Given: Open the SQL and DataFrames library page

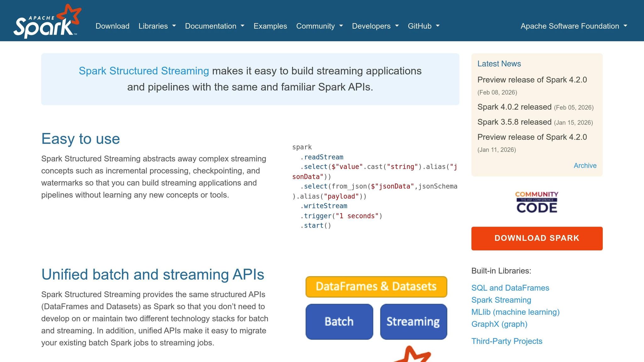Looking at the screenshot, I should 510,288.
